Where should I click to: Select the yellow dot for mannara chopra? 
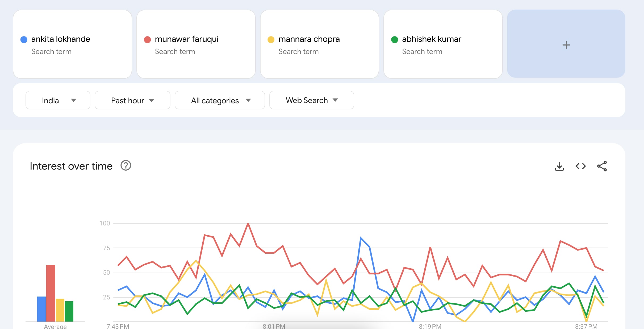[x=271, y=40]
